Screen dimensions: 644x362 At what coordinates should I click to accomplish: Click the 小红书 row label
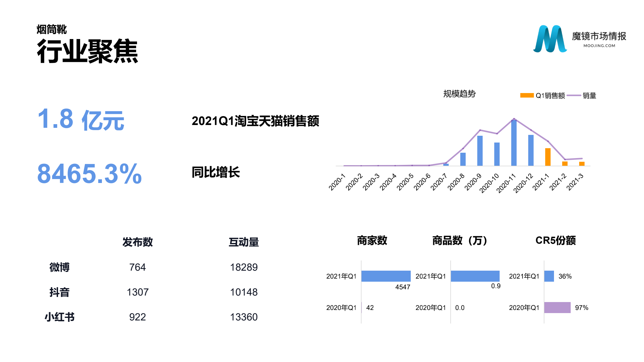[x=59, y=317]
